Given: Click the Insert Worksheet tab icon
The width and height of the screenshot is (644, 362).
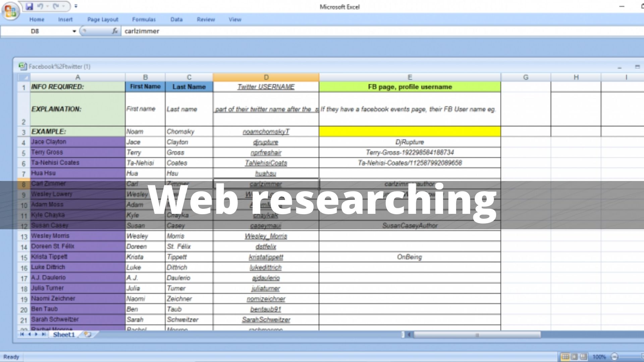Looking at the screenshot, I should 88,335.
